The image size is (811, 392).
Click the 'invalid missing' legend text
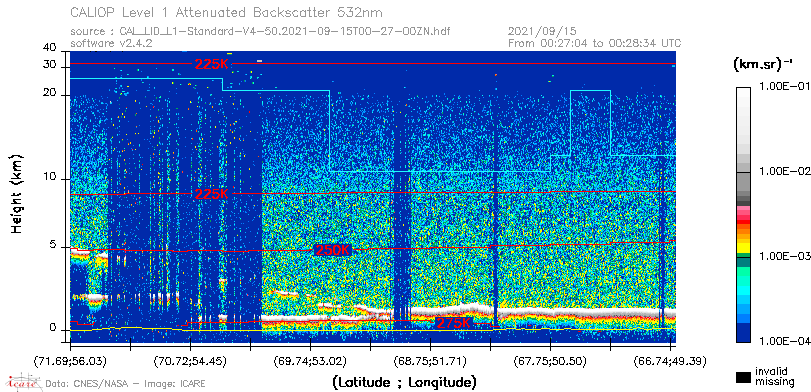click(x=774, y=376)
